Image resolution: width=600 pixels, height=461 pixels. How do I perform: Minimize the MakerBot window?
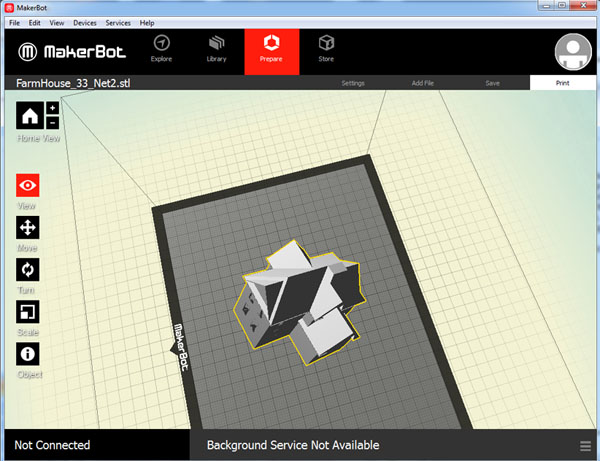tap(546, 5)
